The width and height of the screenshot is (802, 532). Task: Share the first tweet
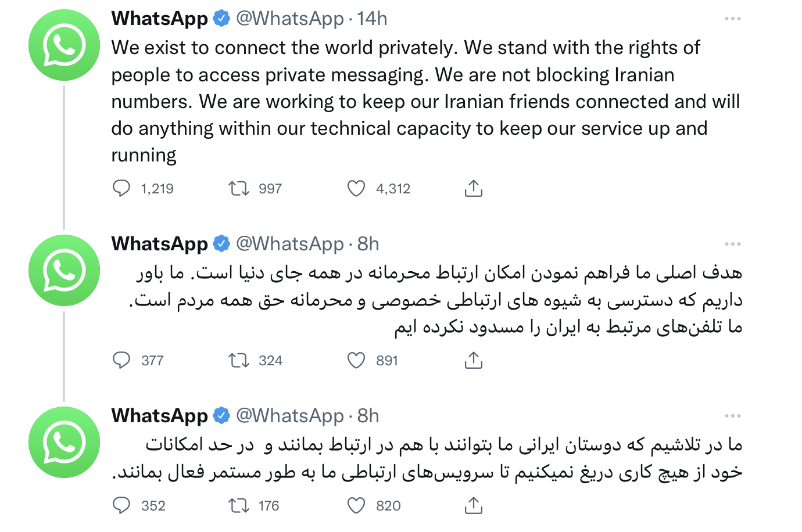point(474,188)
